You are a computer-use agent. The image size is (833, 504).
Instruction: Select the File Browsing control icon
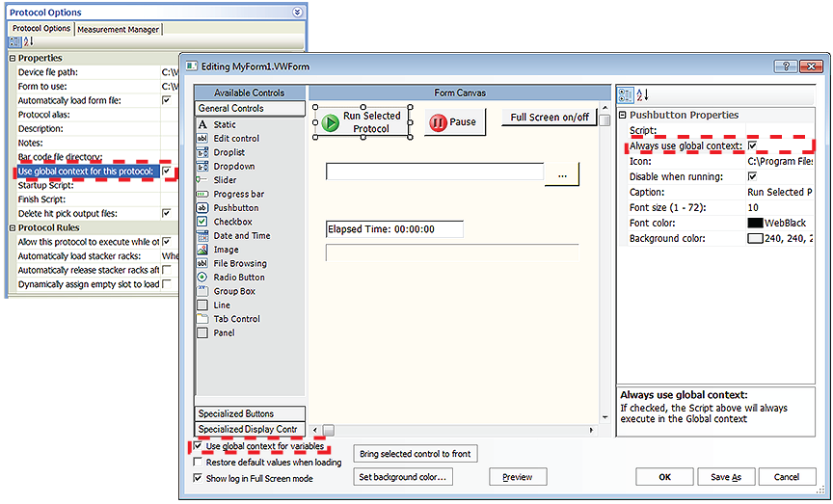coord(202,263)
